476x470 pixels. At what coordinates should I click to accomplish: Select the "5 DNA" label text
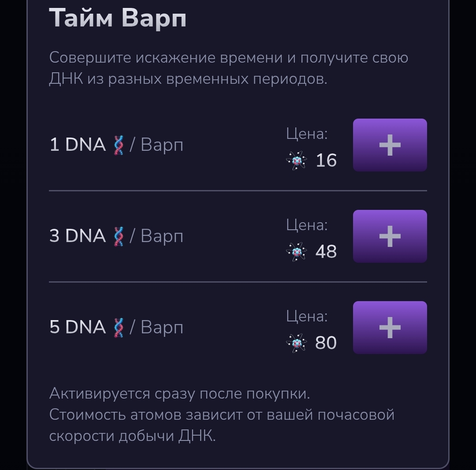tap(78, 328)
